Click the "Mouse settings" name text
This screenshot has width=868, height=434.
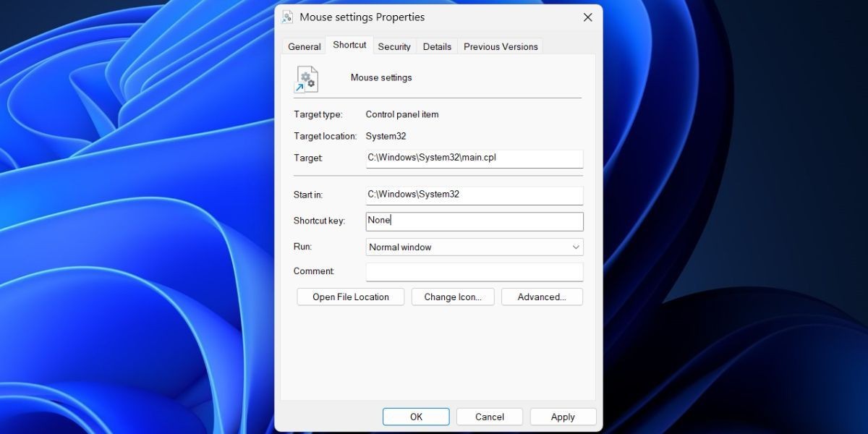pyautogui.click(x=381, y=77)
